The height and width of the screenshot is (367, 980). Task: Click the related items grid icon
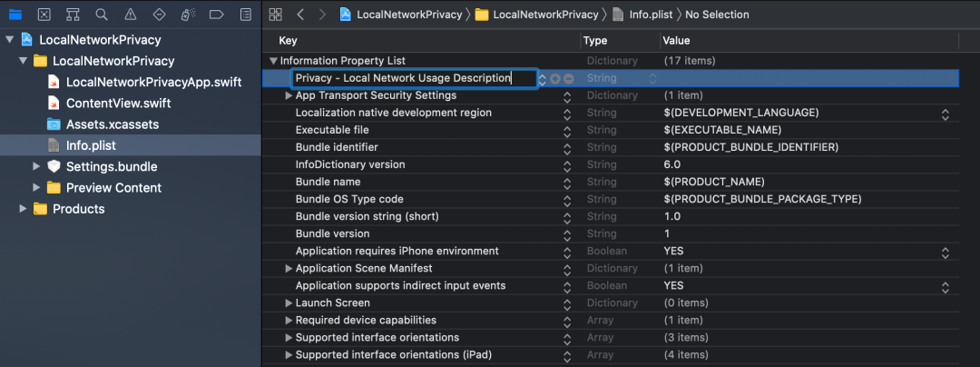pos(276,15)
